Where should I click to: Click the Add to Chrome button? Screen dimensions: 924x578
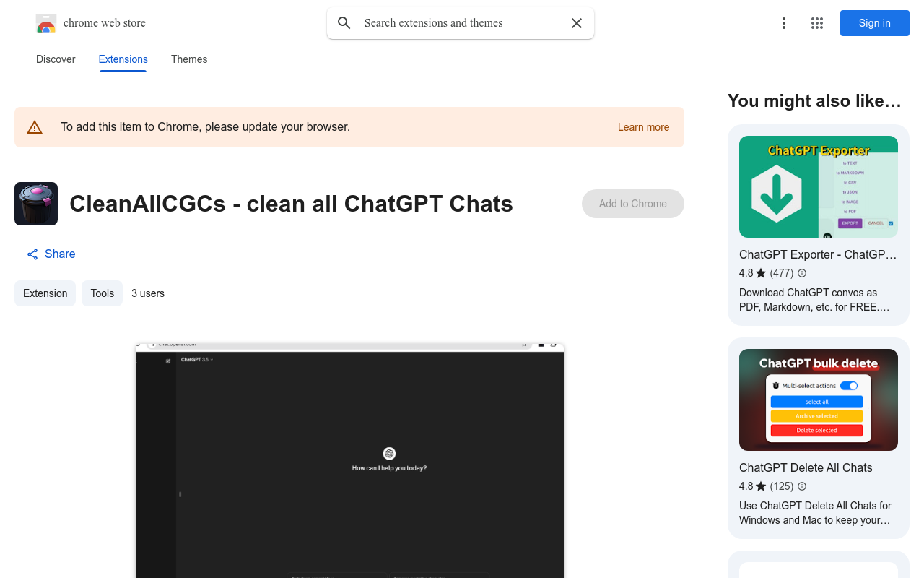tap(632, 204)
